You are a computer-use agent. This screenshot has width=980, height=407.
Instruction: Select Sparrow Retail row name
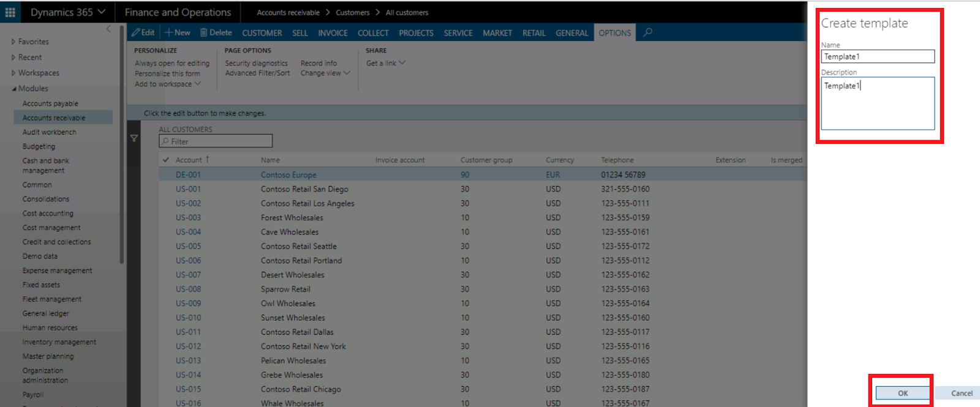285,289
